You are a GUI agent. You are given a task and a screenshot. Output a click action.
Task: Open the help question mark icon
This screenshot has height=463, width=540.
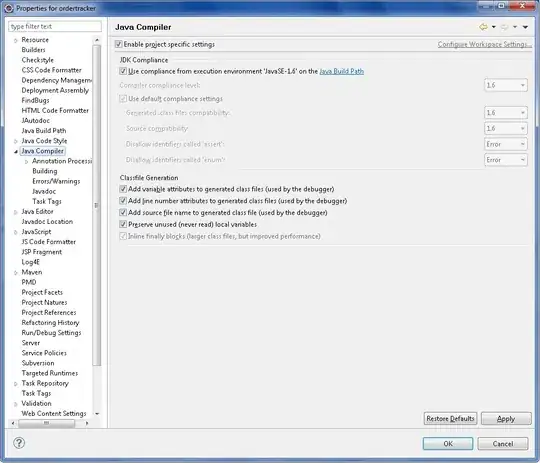(19, 443)
